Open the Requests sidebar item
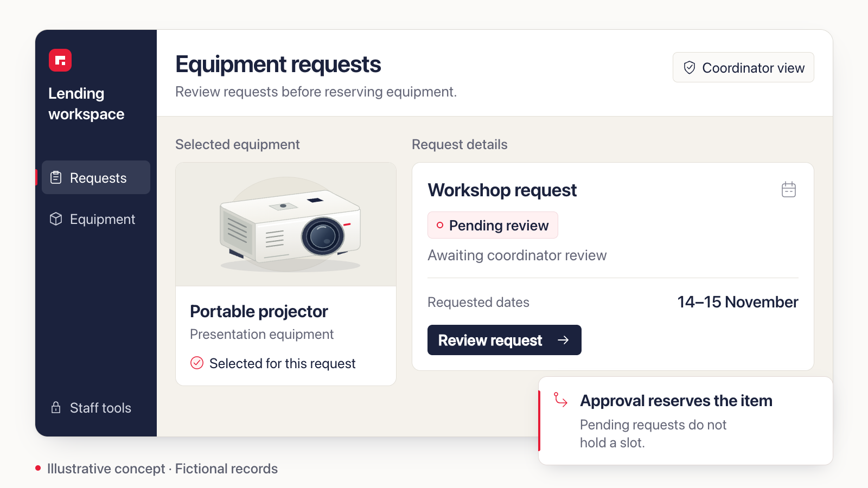 96,177
